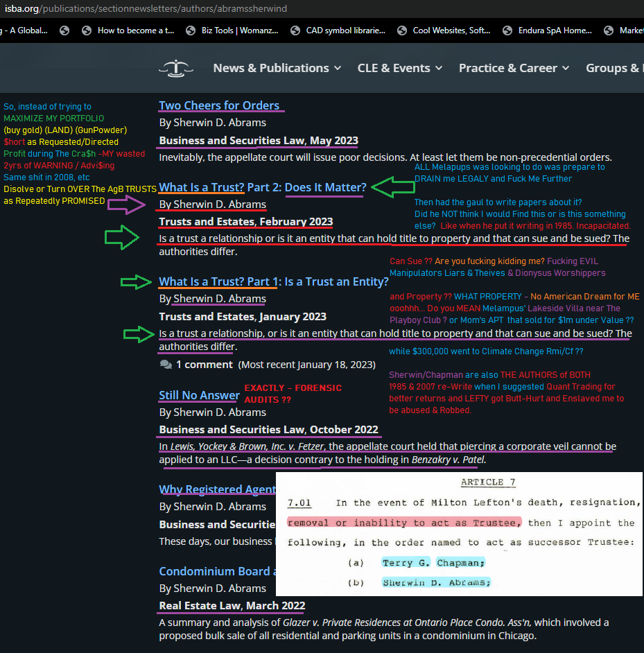The image size is (644, 653).
Task: Click the ISBA scales logo icon
Action: [x=176, y=69]
